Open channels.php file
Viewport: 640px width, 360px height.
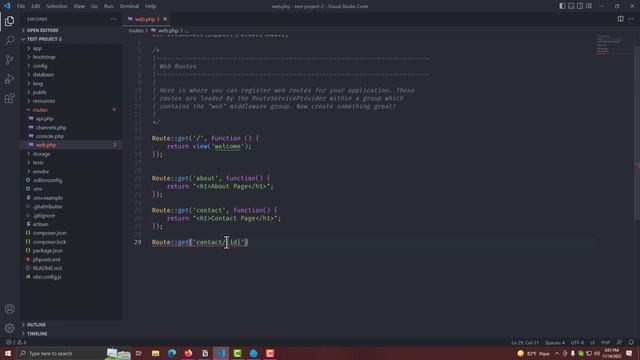pos(71,127)
